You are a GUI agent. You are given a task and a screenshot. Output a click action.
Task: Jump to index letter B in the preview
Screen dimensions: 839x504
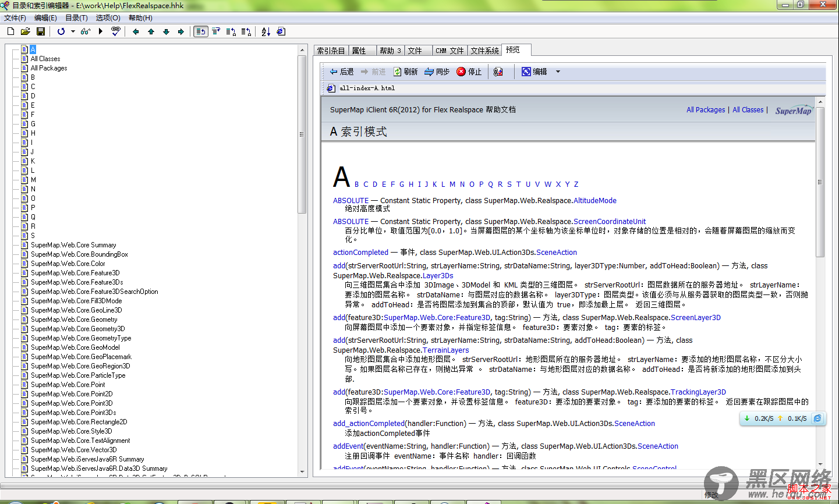pos(357,184)
